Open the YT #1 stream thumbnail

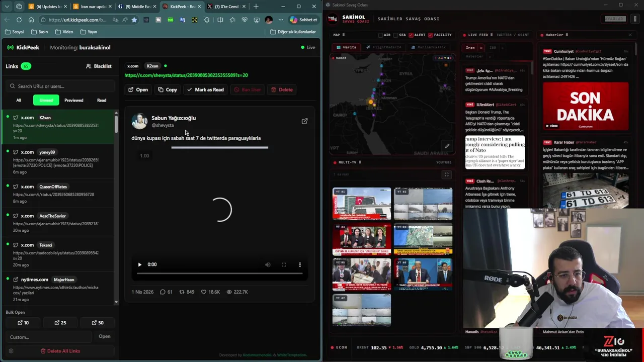(362, 204)
